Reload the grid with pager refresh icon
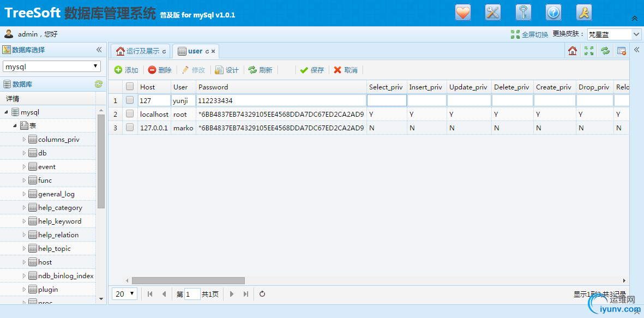644x318 pixels. (x=262, y=294)
